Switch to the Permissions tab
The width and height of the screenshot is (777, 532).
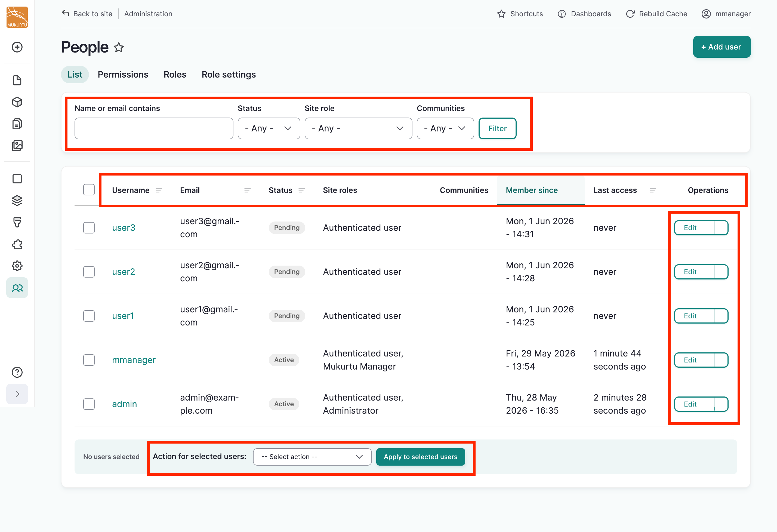123,75
